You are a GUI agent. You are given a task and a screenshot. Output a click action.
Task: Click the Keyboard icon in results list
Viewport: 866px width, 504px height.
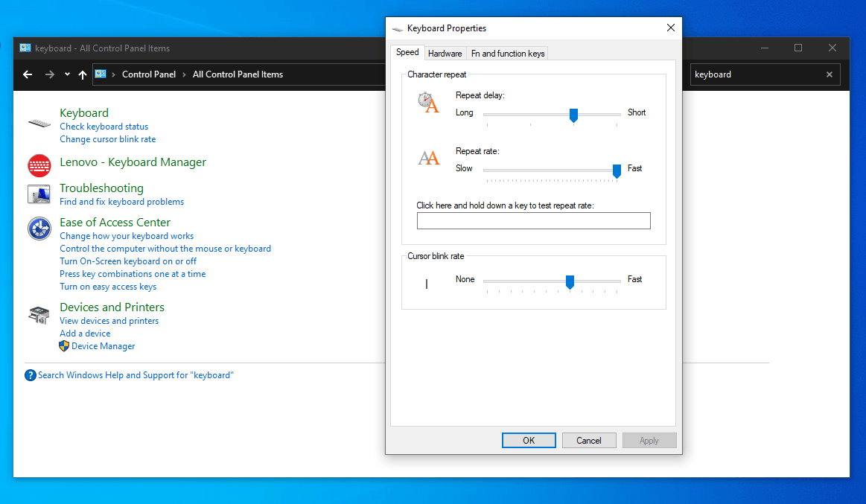[x=39, y=123]
